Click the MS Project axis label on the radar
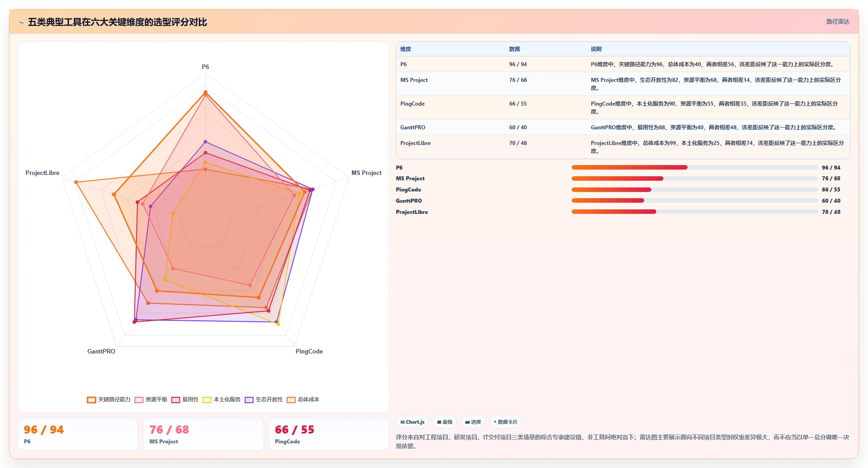This screenshot has width=868, height=468. (366, 173)
